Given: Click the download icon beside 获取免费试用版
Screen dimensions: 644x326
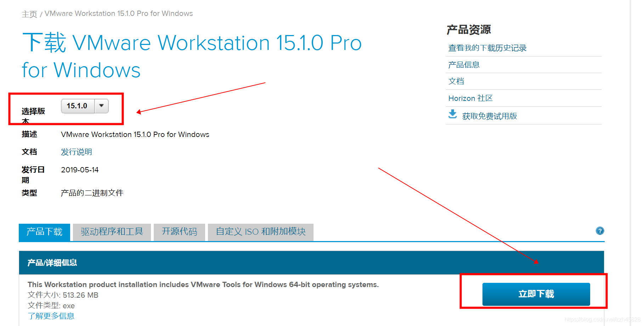Looking at the screenshot, I should click(453, 114).
